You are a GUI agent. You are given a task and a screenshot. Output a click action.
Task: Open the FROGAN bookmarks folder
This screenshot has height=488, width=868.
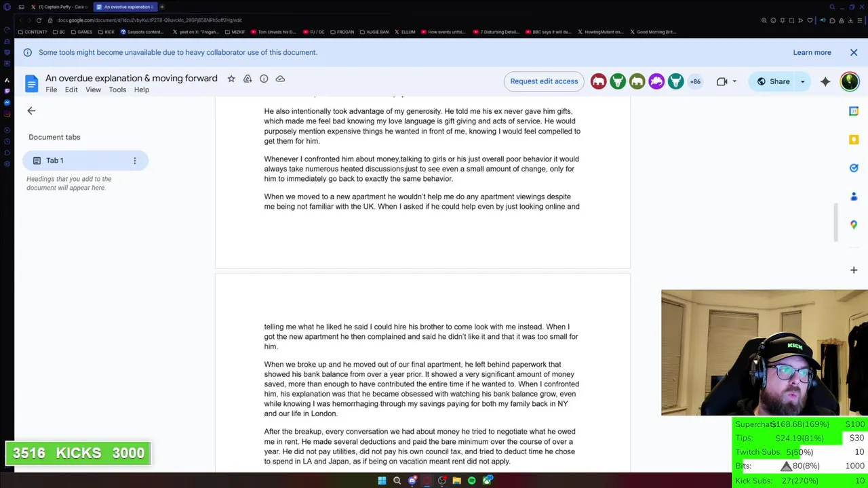pyautogui.click(x=342, y=32)
